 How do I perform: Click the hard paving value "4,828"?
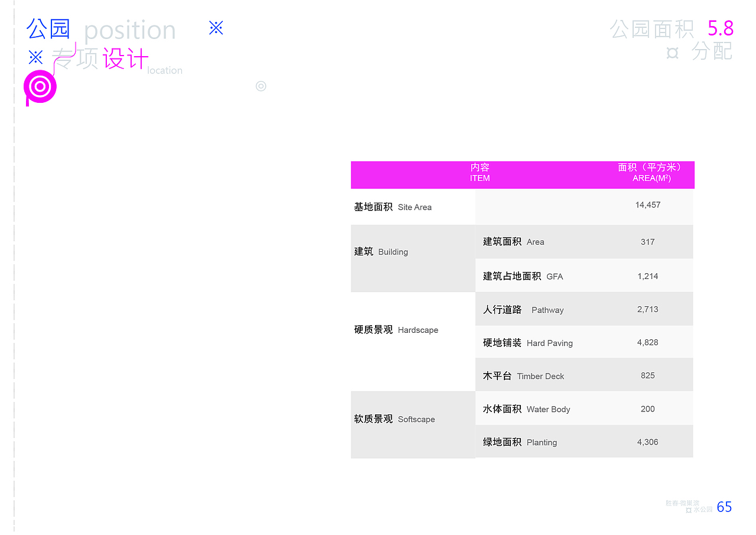(648, 342)
